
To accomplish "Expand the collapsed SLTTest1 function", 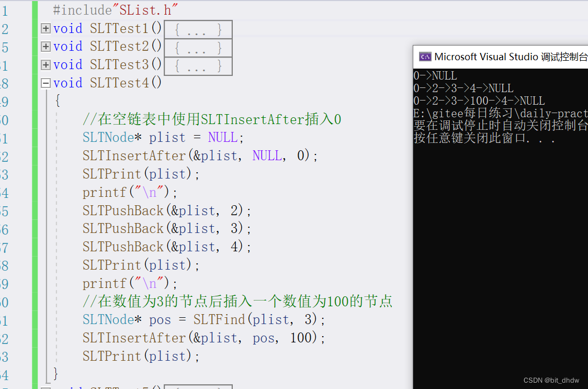I will [x=46, y=29].
